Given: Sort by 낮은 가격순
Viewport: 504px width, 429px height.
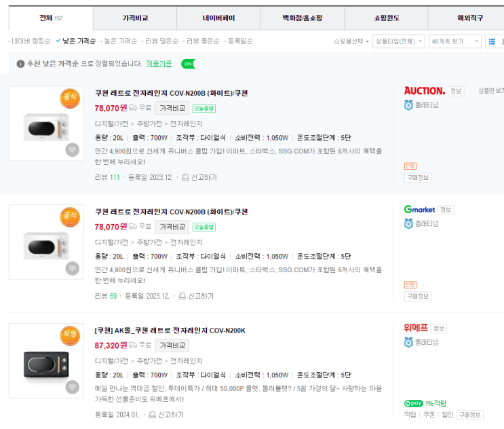Looking at the screenshot, I should click(x=79, y=41).
